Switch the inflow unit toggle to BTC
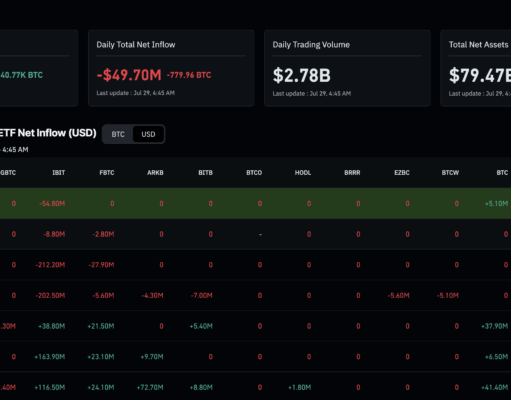The image size is (511, 400). pos(118,134)
